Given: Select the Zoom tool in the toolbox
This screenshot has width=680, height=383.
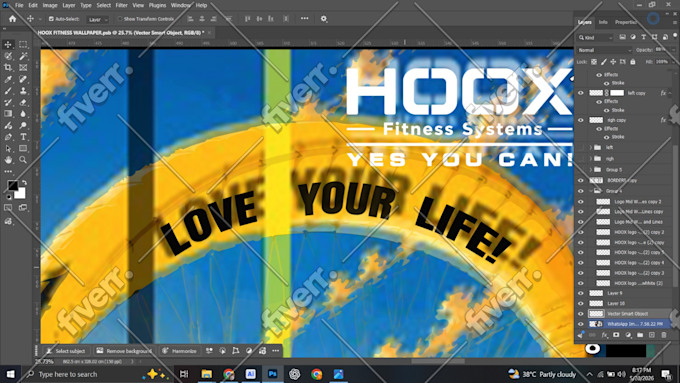Looking at the screenshot, I should point(23,160).
